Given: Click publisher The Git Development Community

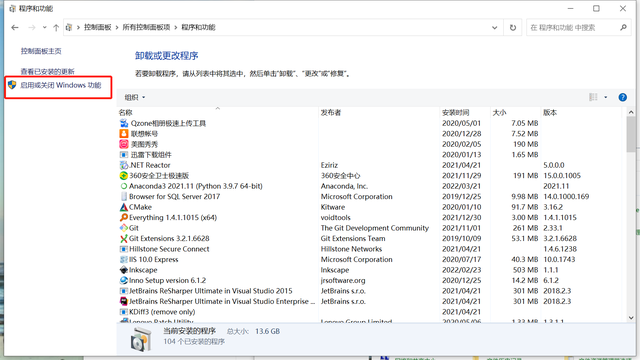Looking at the screenshot, I should coord(375,228).
